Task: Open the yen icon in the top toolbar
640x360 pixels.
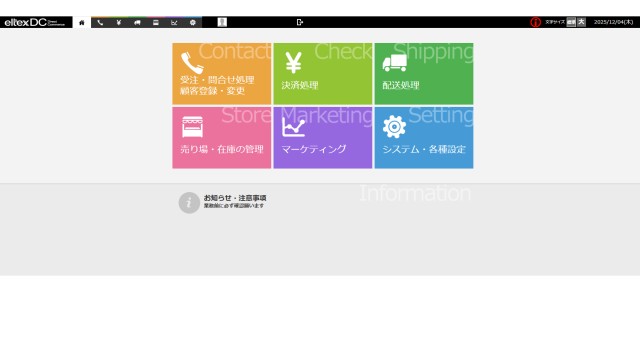Action: 118,22
